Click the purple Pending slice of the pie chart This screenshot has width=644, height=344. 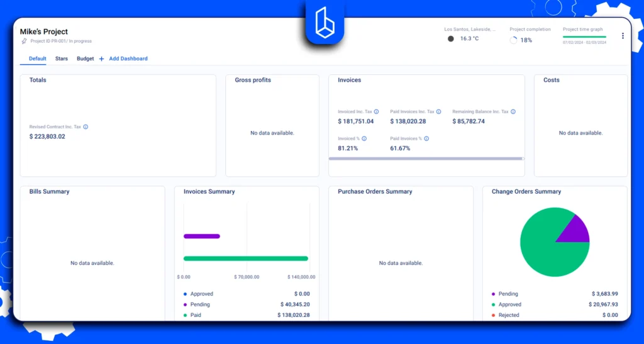[x=576, y=231]
